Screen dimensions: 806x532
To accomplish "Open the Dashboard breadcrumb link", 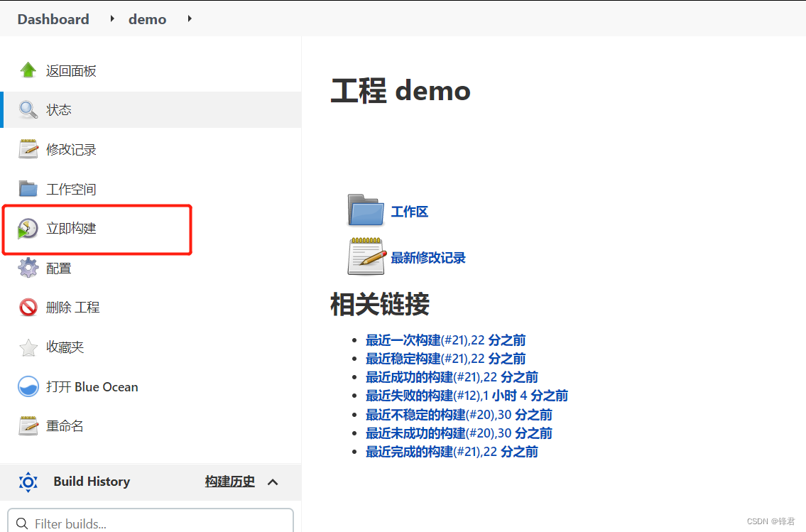I will coord(53,19).
